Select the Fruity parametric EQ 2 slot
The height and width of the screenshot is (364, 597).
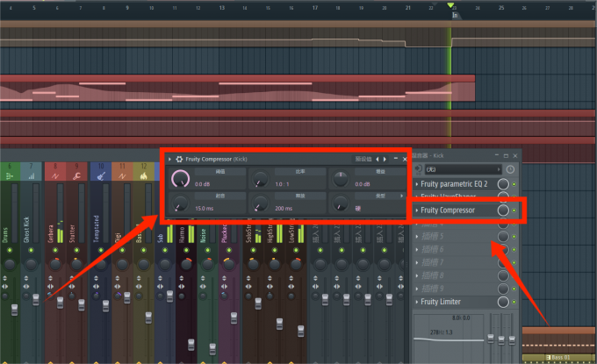(456, 184)
